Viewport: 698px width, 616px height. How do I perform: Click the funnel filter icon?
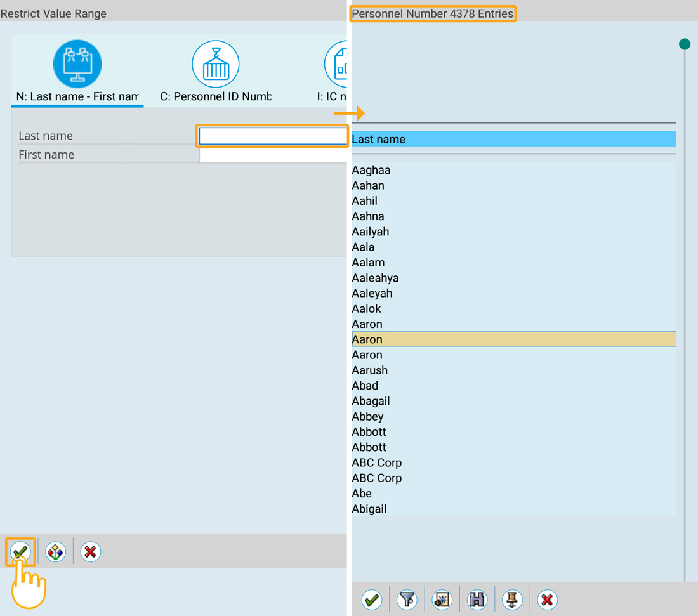pos(407,600)
